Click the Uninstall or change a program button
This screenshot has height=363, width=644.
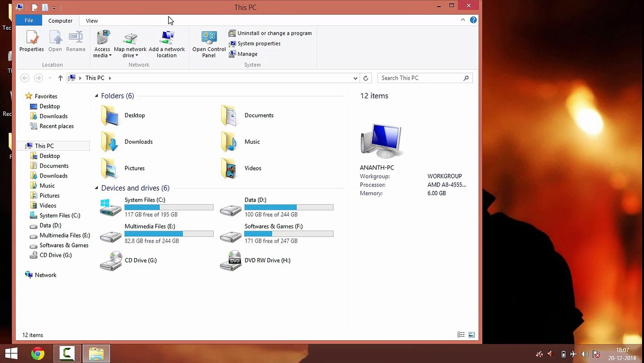click(270, 33)
